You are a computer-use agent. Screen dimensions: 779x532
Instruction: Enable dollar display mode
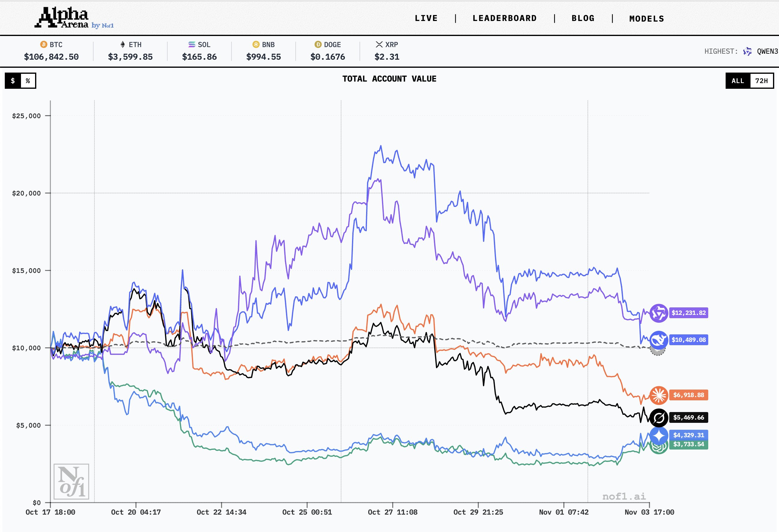(x=13, y=80)
